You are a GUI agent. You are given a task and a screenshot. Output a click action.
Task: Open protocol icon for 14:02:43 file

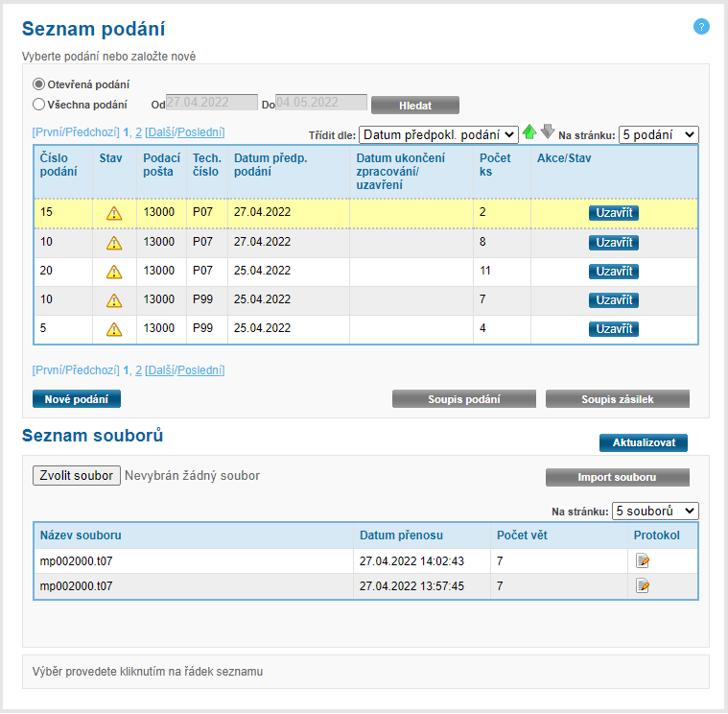(643, 560)
